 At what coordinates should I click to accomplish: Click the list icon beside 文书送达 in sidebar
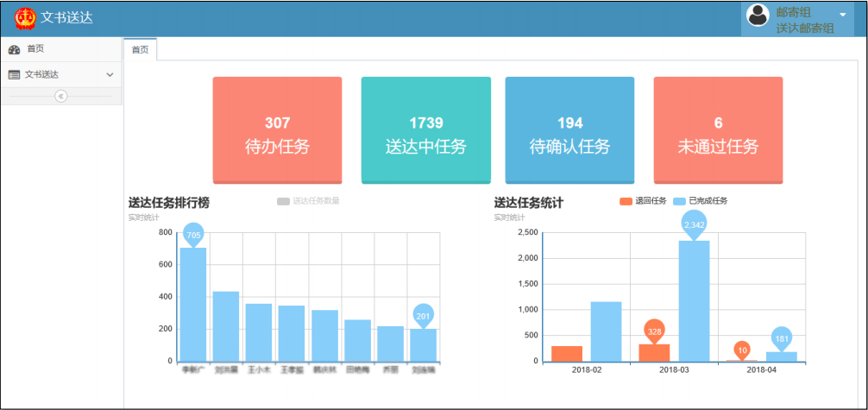pyautogui.click(x=15, y=75)
